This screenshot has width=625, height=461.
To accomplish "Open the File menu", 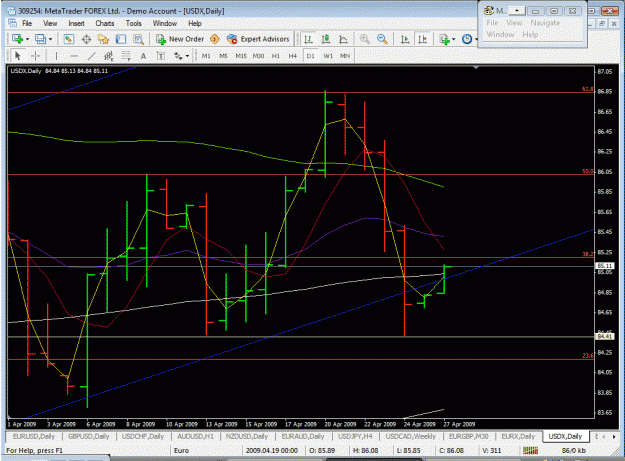I will point(27,24).
